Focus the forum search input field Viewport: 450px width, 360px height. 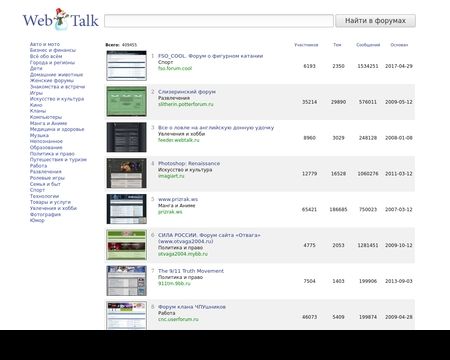[x=219, y=21]
